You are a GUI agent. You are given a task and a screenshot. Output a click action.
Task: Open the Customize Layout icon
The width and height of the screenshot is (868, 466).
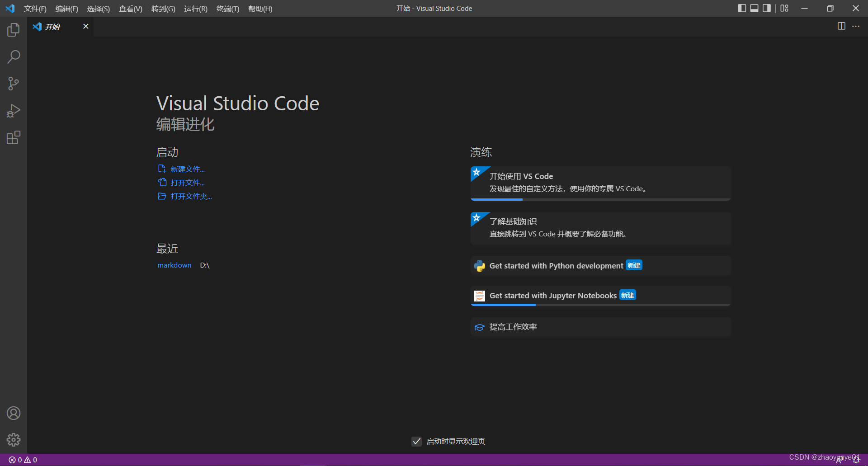pyautogui.click(x=784, y=8)
